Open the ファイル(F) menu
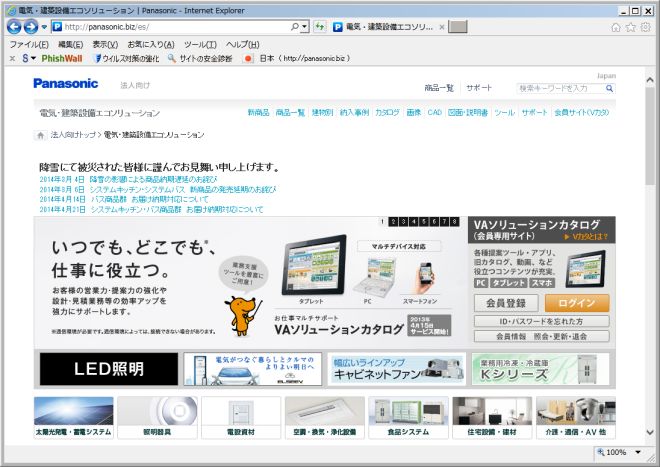 (29, 44)
